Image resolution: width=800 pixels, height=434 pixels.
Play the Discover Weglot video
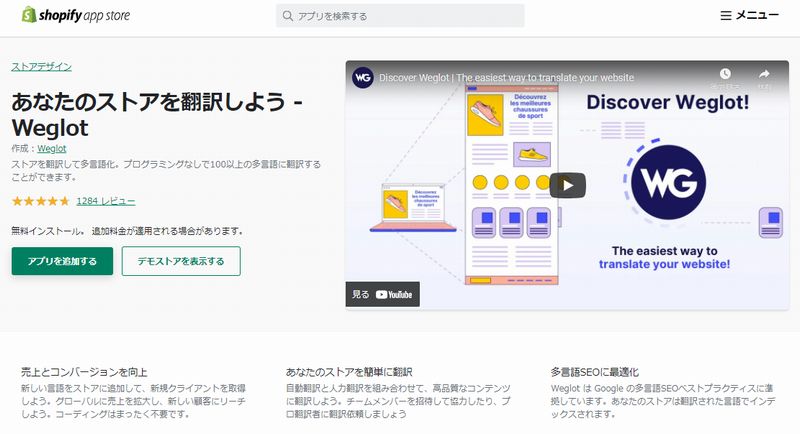[567, 185]
